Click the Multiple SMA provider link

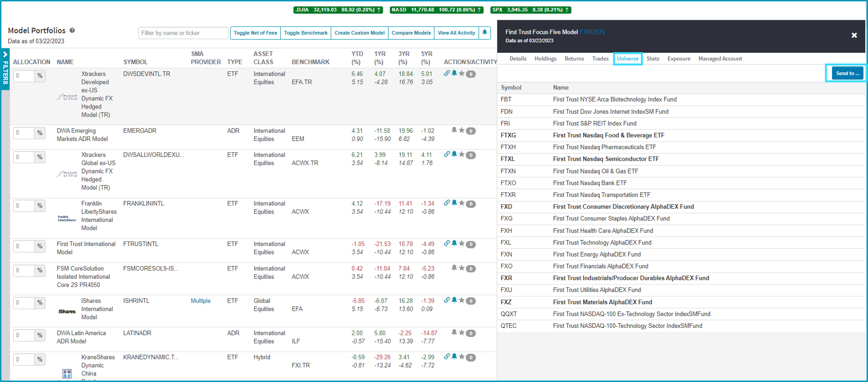click(x=201, y=301)
